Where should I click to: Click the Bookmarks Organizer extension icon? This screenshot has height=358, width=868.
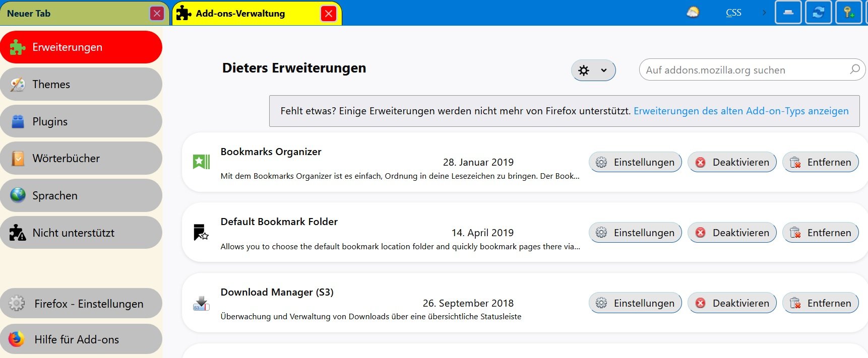pyautogui.click(x=201, y=162)
